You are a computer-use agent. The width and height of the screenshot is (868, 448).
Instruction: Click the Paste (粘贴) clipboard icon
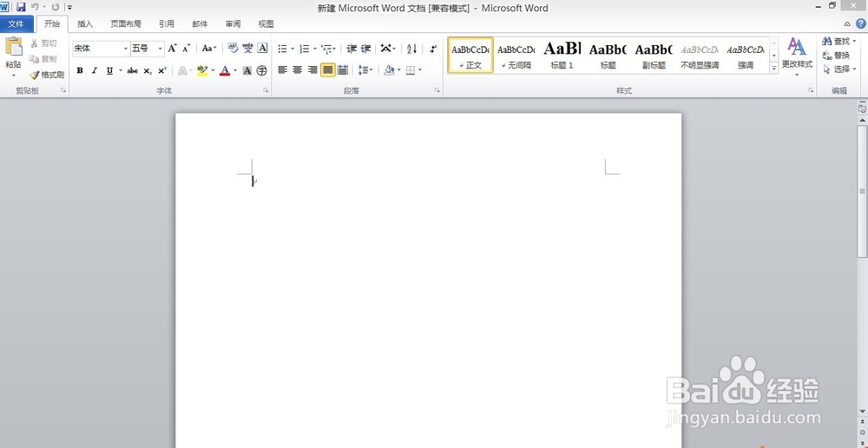(x=13, y=47)
